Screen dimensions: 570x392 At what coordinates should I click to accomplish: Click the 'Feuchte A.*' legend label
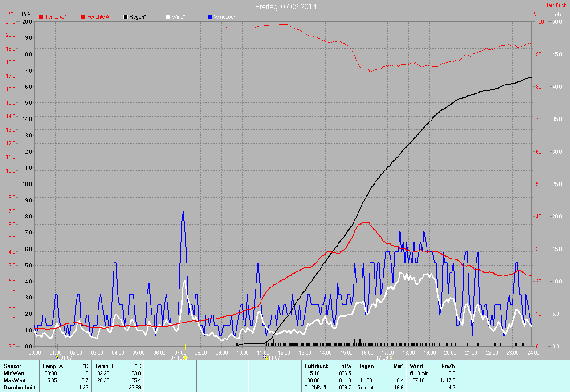(x=100, y=17)
